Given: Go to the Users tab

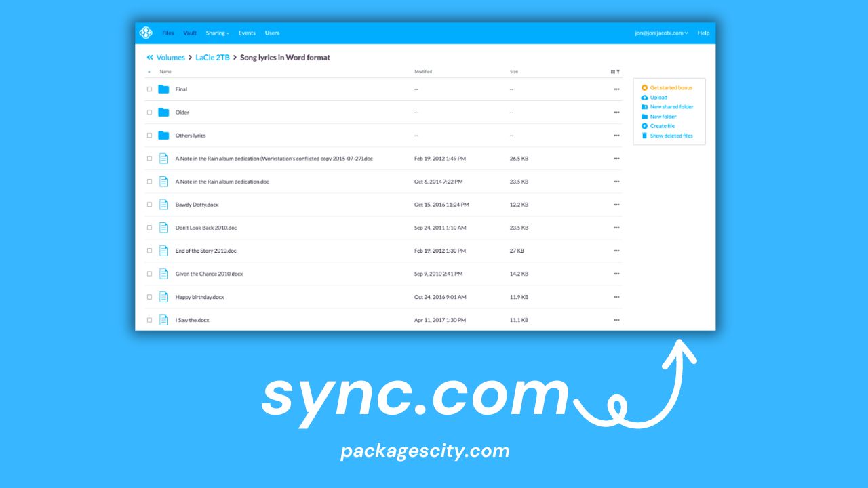Looking at the screenshot, I should click(272, 33).
